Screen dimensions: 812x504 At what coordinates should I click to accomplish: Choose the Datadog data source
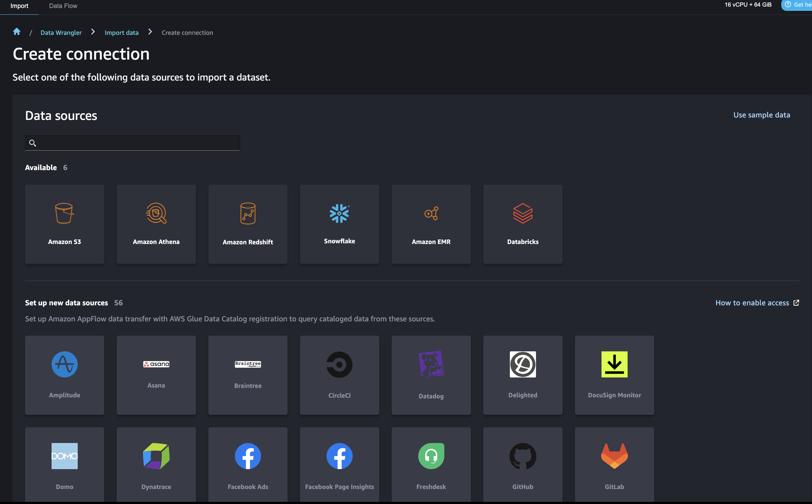431,375
